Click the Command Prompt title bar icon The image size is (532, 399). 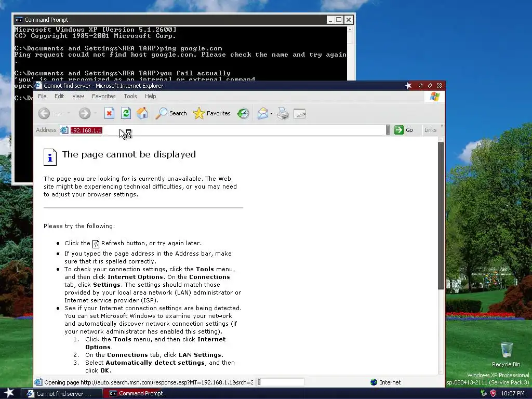[x=19, y=20]
